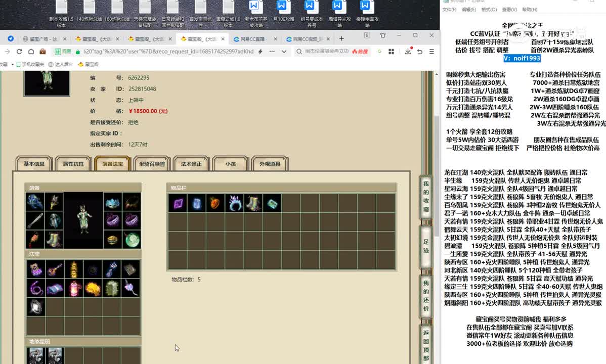
Task: Click the blue mask equipment icon
Action: click(x=112, y=202)
